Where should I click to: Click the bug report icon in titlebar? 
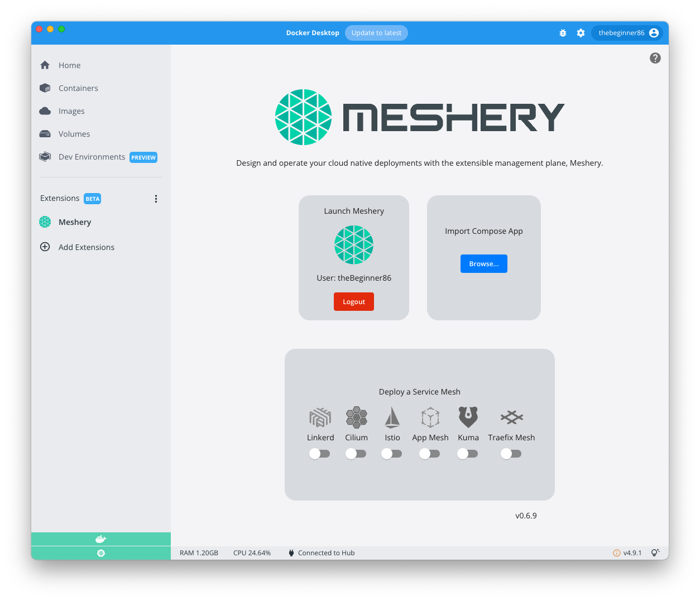563,33
